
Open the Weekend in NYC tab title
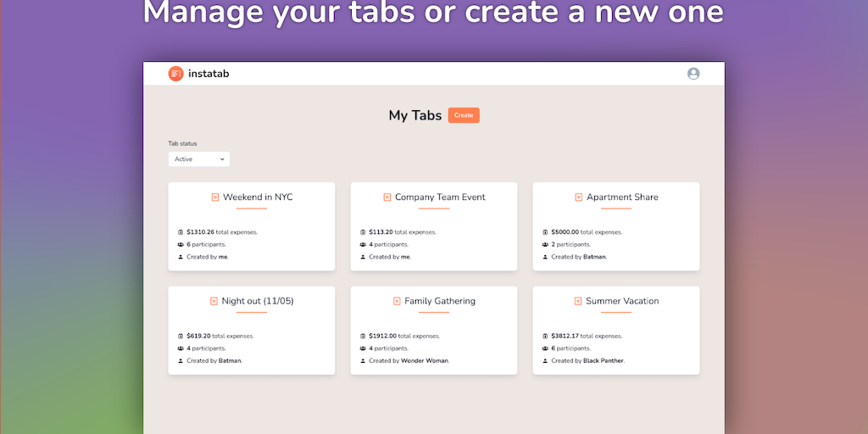[258, 198]
